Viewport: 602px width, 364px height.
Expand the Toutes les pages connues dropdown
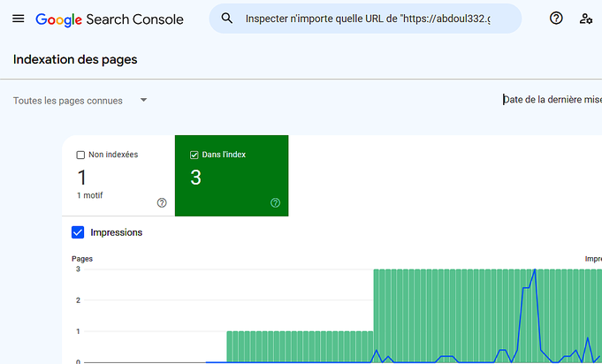[143, 100]
